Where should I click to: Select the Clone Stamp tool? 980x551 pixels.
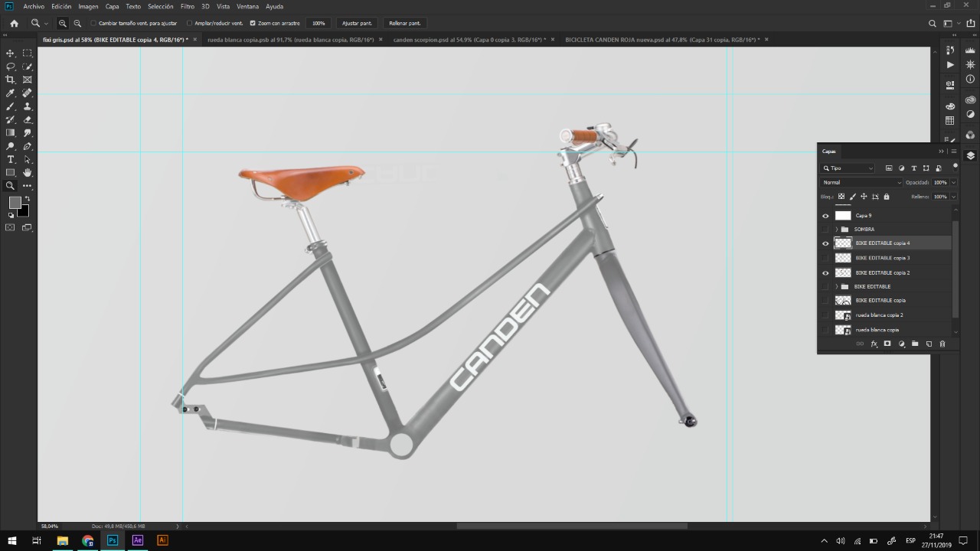[28, 106]
